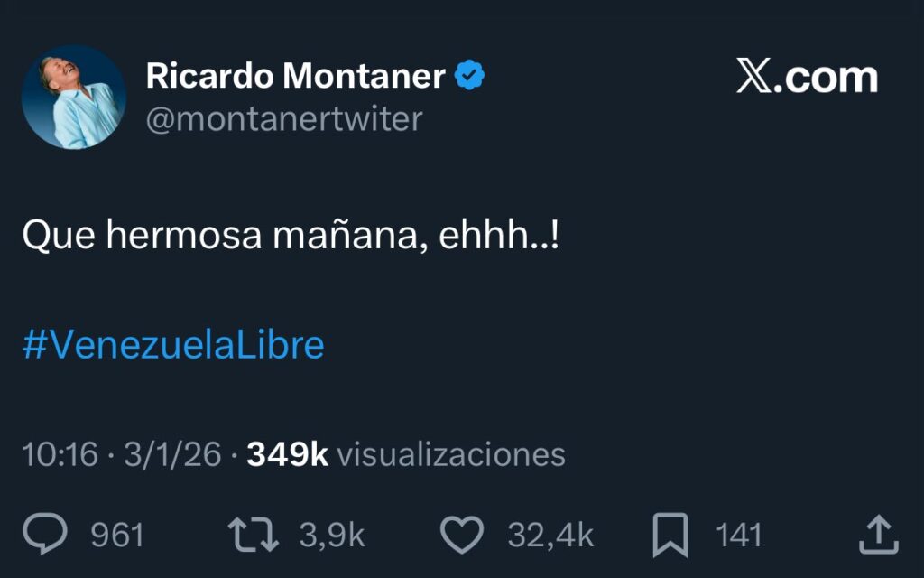Click the 141 bookmarks count
The width and height of the screenshot is (924, 578).
click(x=739, y=536)
